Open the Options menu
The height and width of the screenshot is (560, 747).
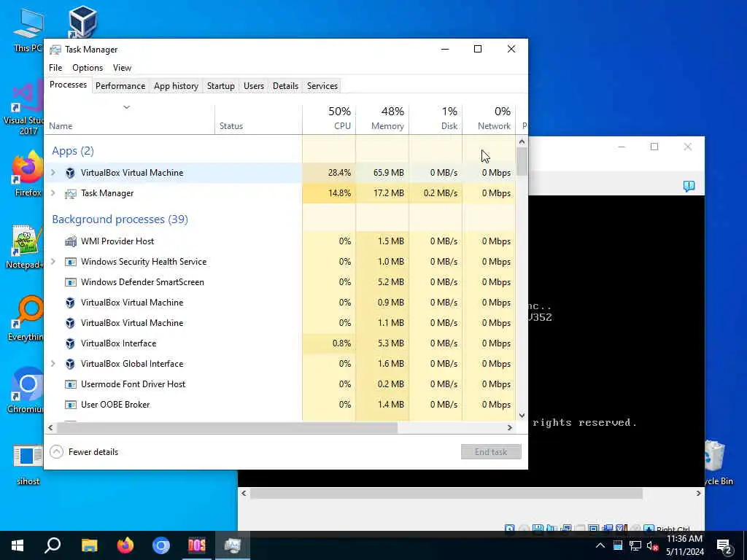pyautogui.click(x=88, y=68)
